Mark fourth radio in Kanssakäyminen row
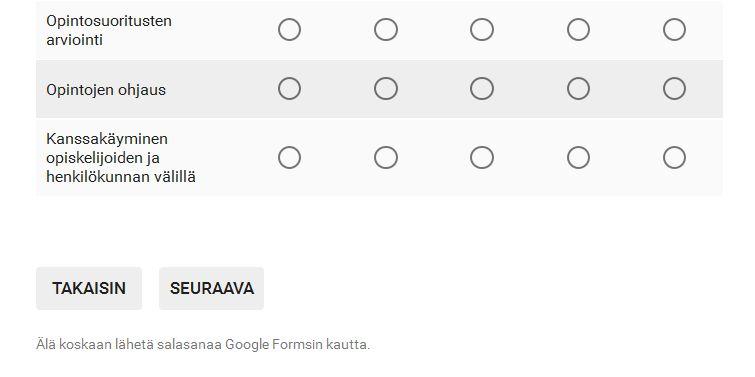The width and height of the screenshot is (755, 377). click(x=578, y=157)
